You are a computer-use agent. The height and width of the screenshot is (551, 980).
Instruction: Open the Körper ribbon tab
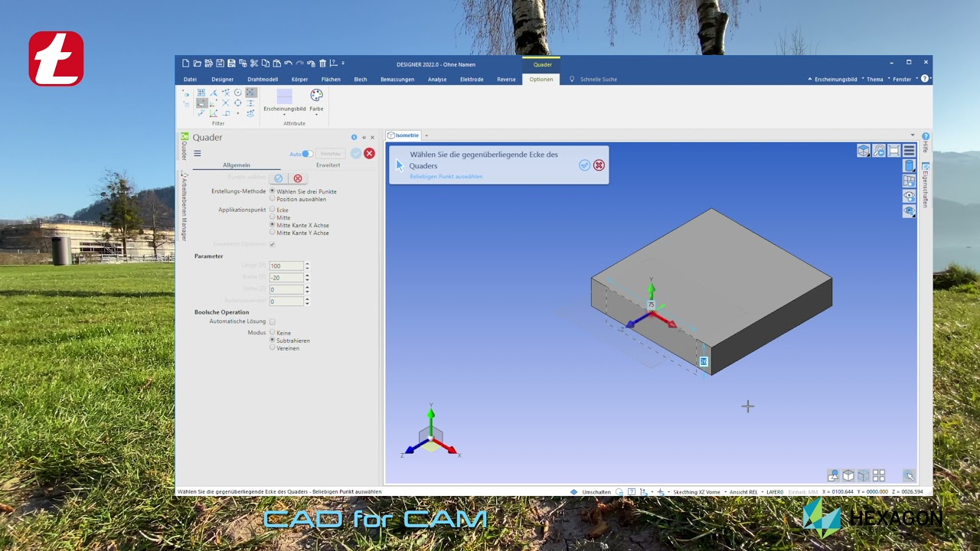pos(299,80)
